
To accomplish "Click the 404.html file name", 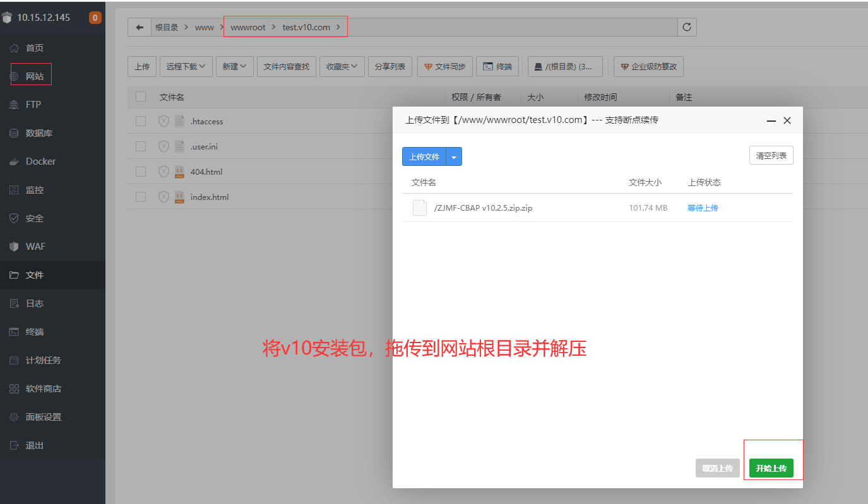I will 206,172.
